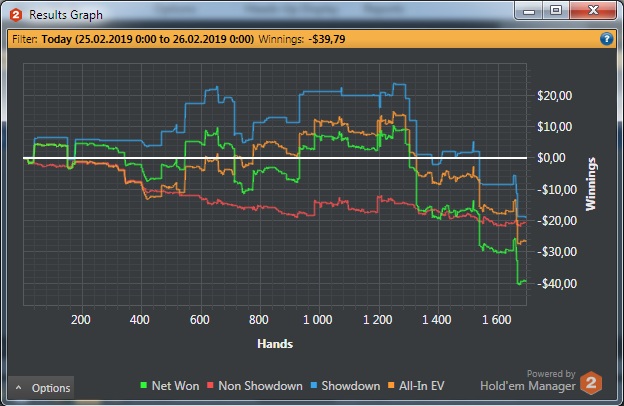Click the 1 000 hands axis label
Screen dimensions: 624x406
tap(318, 320)
